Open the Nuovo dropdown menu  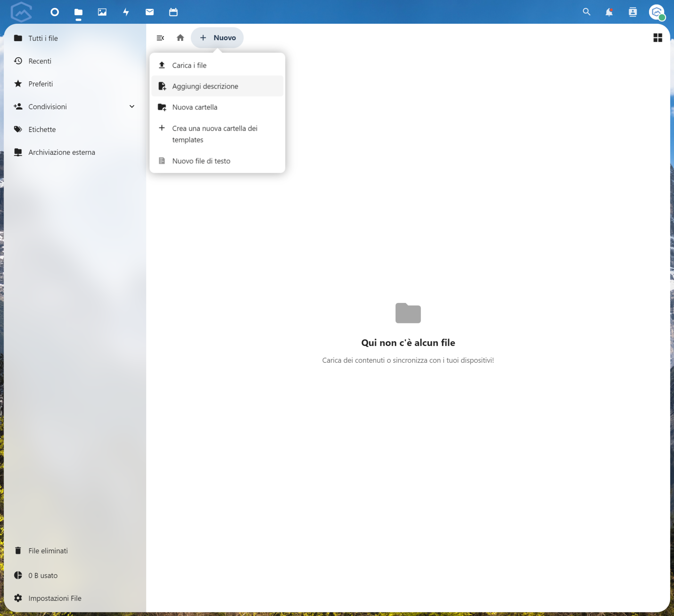coord(217,37)
